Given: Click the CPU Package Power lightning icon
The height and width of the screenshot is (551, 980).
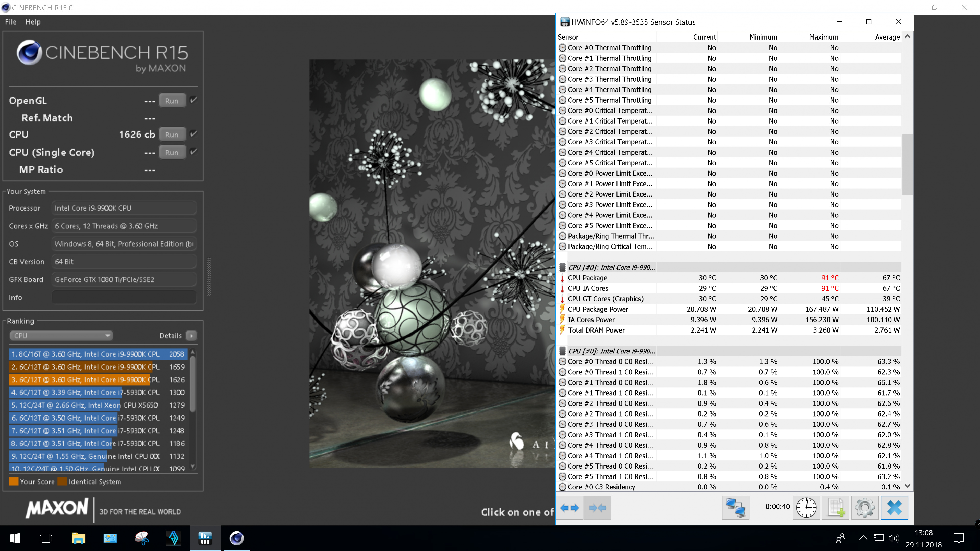Looking at the screenshot, I should 562,309.
